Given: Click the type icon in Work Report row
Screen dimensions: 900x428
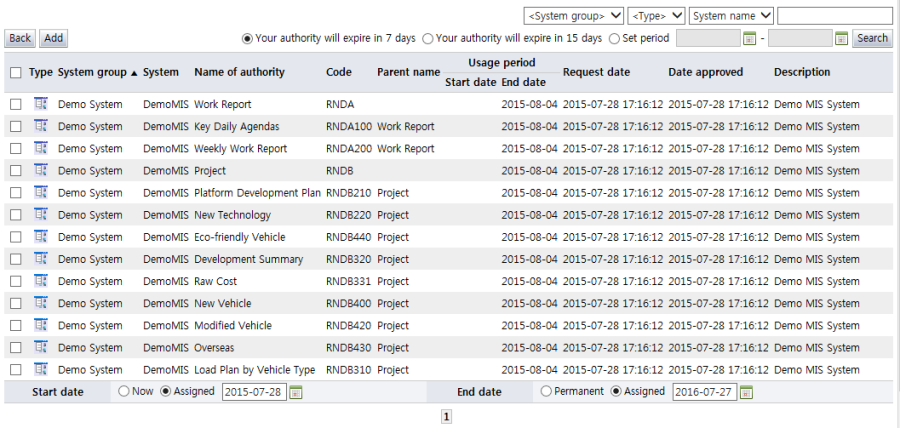Looking at the screenshot, I should point(41,104).
